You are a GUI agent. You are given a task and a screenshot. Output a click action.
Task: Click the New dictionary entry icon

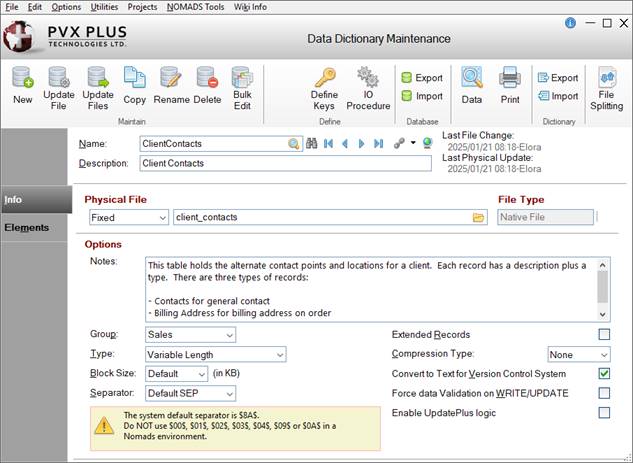click(x=22, y=80)
